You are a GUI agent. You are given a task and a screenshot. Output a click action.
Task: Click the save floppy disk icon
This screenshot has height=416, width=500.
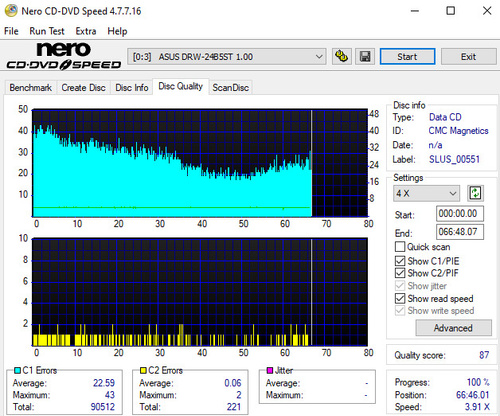click(365, 56)
